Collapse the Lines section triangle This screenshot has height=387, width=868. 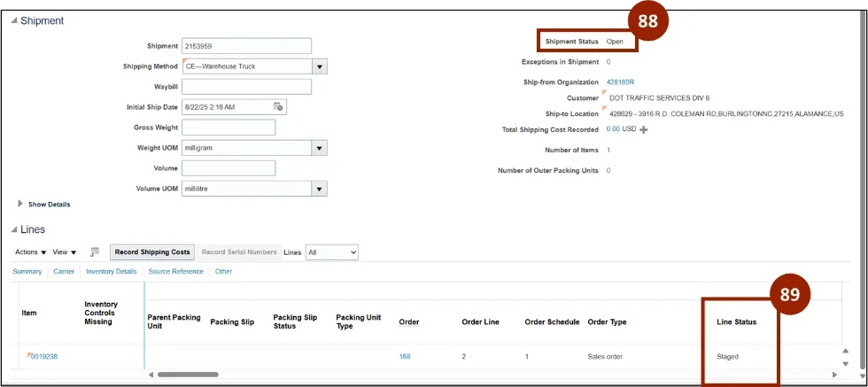coord(13,229)
